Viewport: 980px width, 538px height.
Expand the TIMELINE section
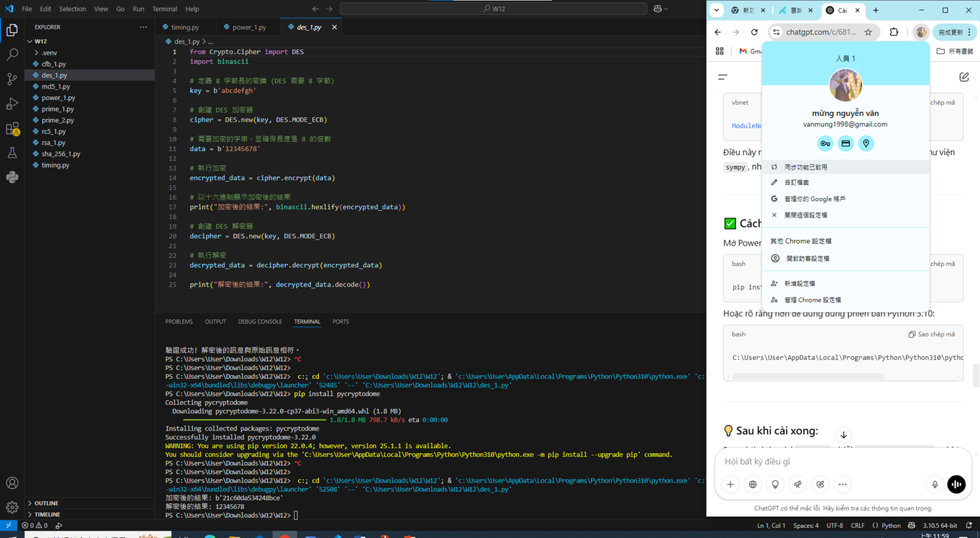[47, 514]
